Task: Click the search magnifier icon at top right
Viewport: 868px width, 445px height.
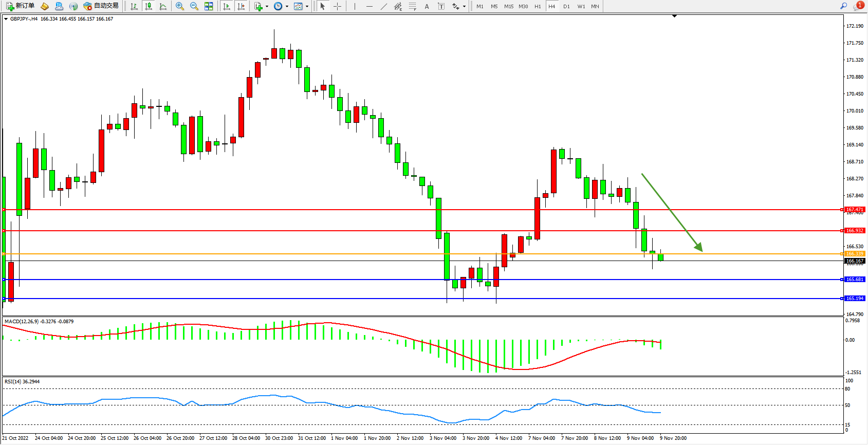Action: pos(843,6)
